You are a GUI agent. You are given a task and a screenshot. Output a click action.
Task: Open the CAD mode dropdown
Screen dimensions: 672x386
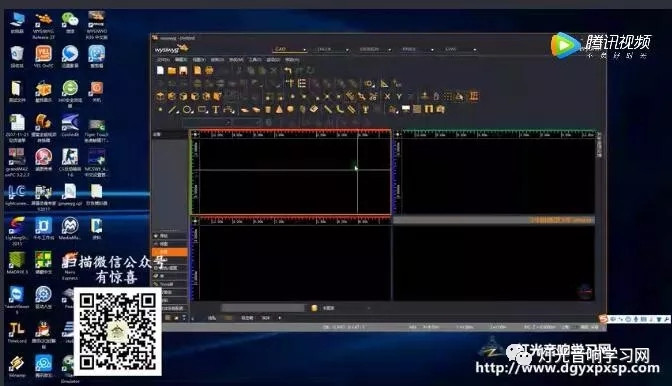tap(290, 49)
